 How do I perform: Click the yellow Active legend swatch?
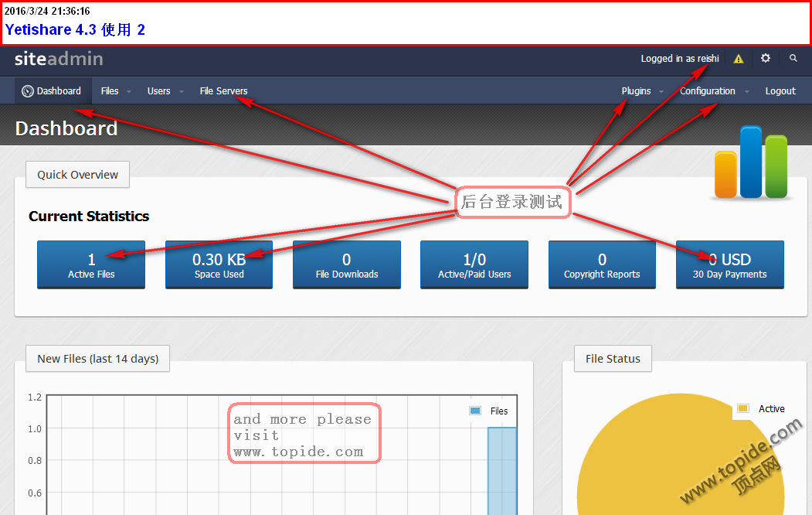tap(742, 408)
